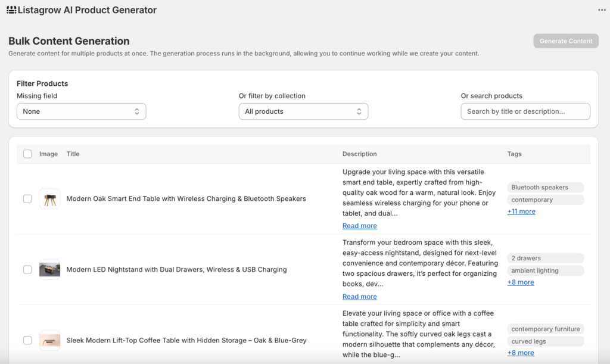Click the Bluetooth speakers tag
Image resolution: width=610 pixels, height=364 pixels.
(540, 187)
